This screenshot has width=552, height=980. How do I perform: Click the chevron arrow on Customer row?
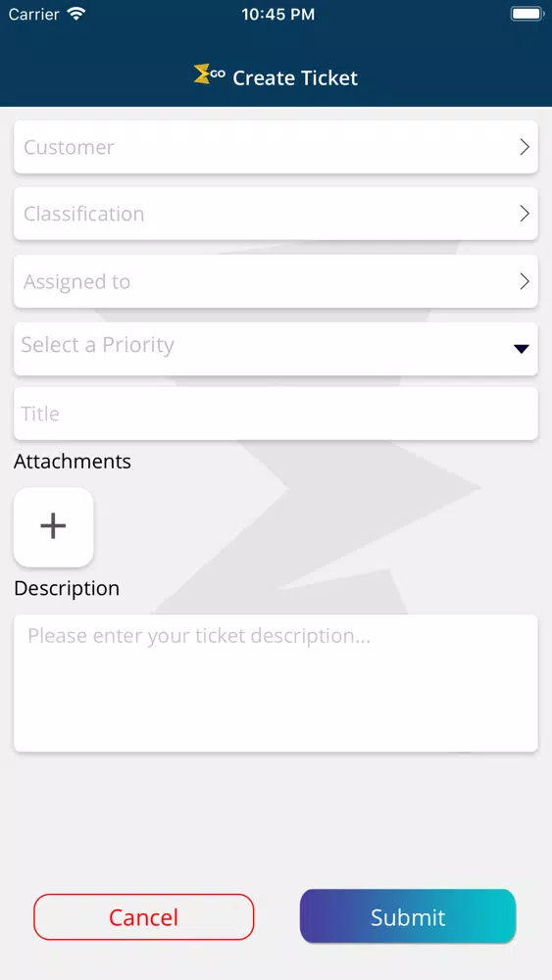coord(525,147)
